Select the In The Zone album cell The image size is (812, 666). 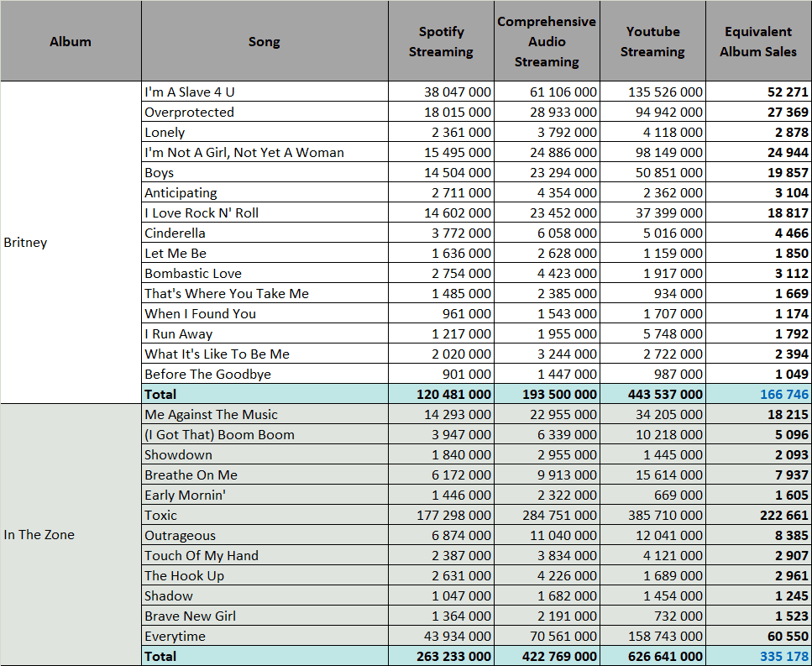pos(71,534)
